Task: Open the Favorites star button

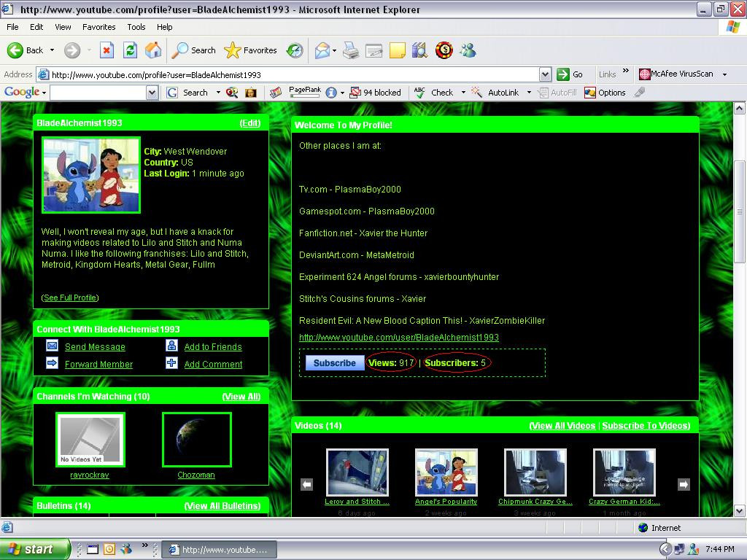Action: point(251,50)
